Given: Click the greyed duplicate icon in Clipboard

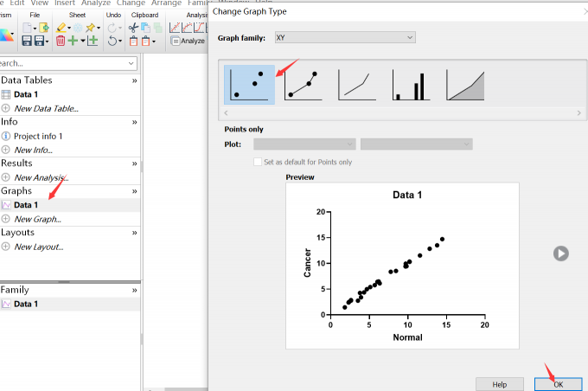Looking at the screenshot, I should coord(158,28).
